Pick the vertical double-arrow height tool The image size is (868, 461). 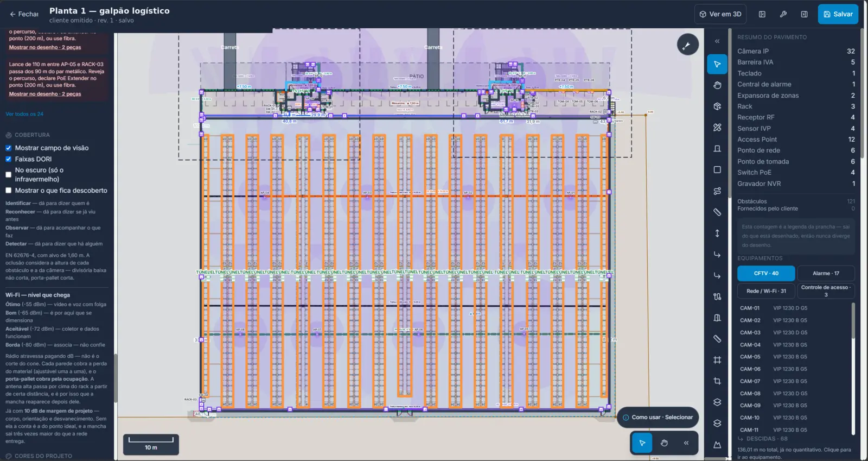click(717, 233)
